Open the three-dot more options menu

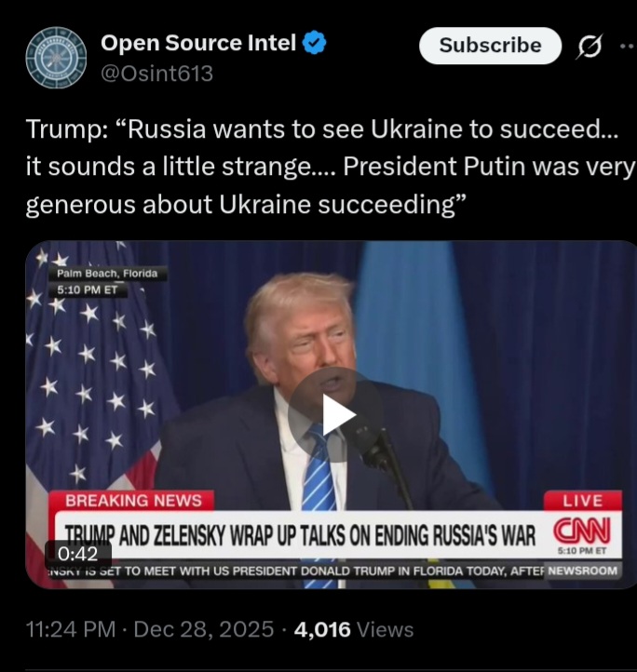627,46
